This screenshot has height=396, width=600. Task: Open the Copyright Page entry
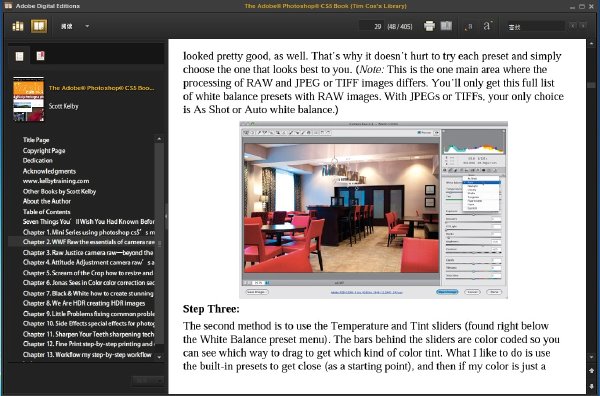coord(44,150)
